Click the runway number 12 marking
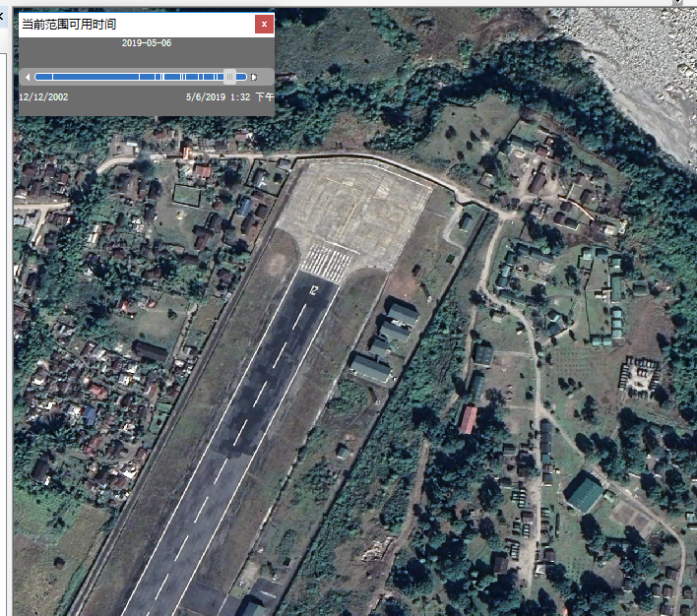Screen dimensions: 697x616 (314, 289)
